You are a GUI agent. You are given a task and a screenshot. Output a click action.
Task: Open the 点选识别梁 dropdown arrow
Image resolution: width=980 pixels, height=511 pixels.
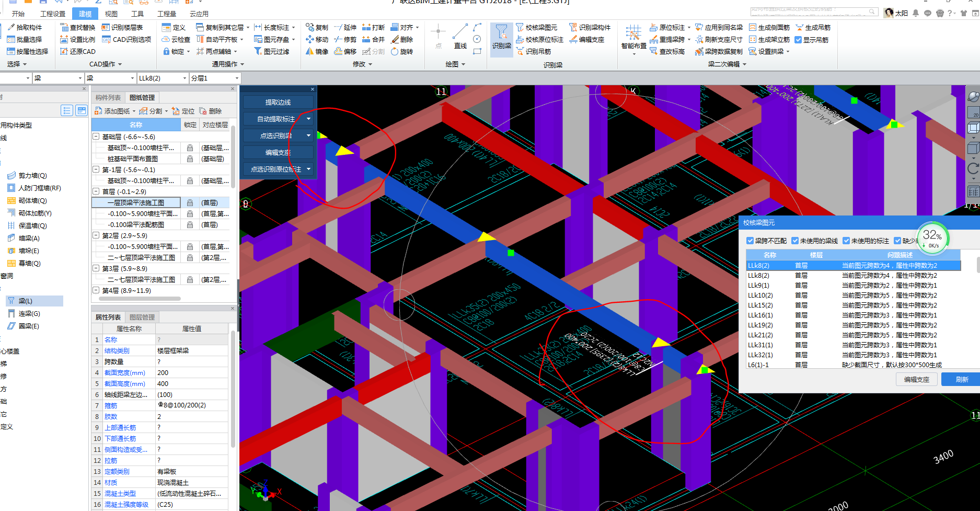(309, 135)
